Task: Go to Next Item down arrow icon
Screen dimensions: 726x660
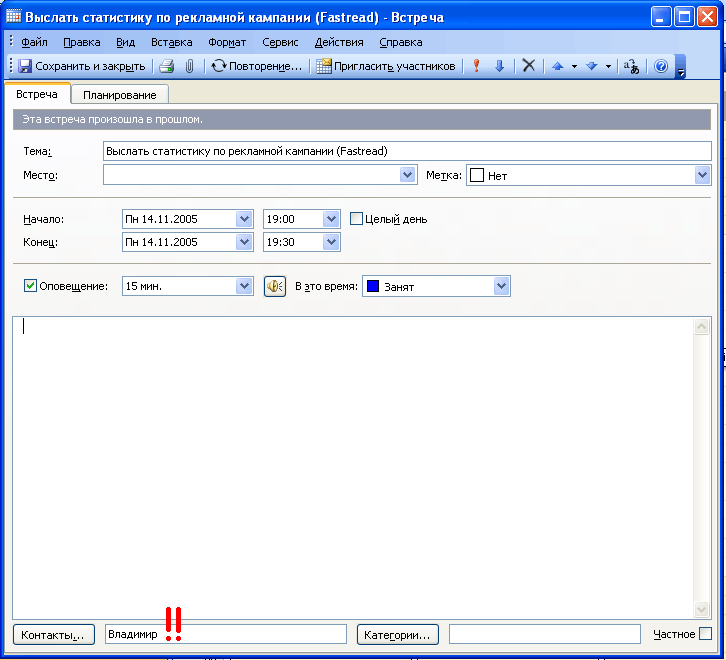Action: pos(591,66)
